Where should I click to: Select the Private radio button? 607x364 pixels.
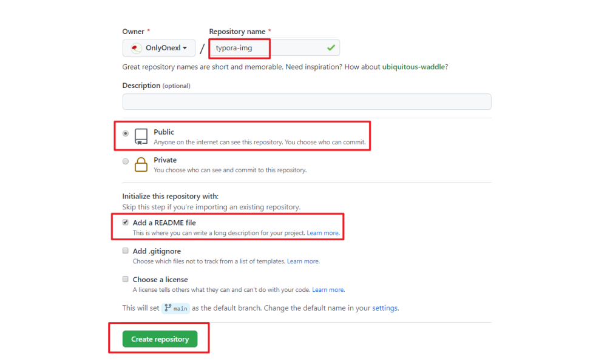pyautogui.click(x=126, y=161)
